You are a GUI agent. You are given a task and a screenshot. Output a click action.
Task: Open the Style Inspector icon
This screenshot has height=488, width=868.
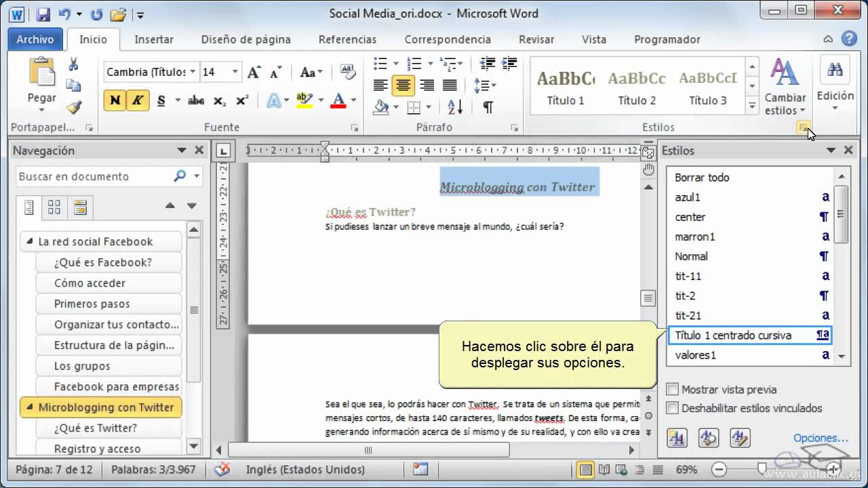[708, 438]
